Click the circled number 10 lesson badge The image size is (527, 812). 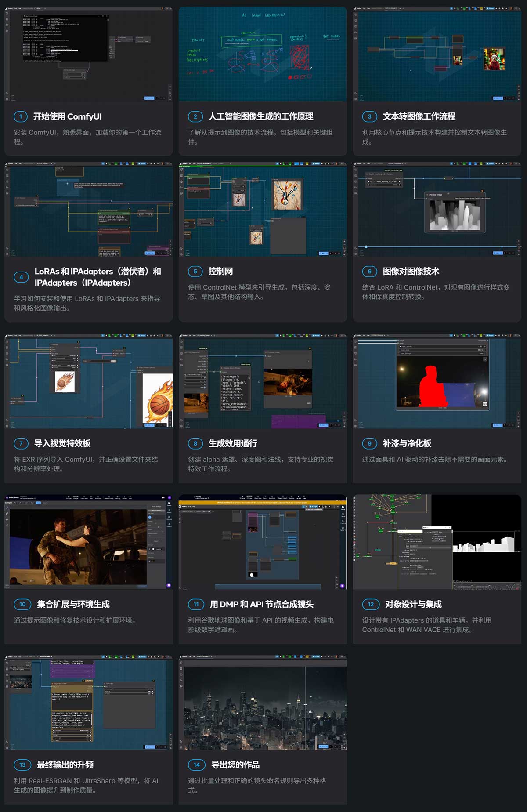(22, 604)
